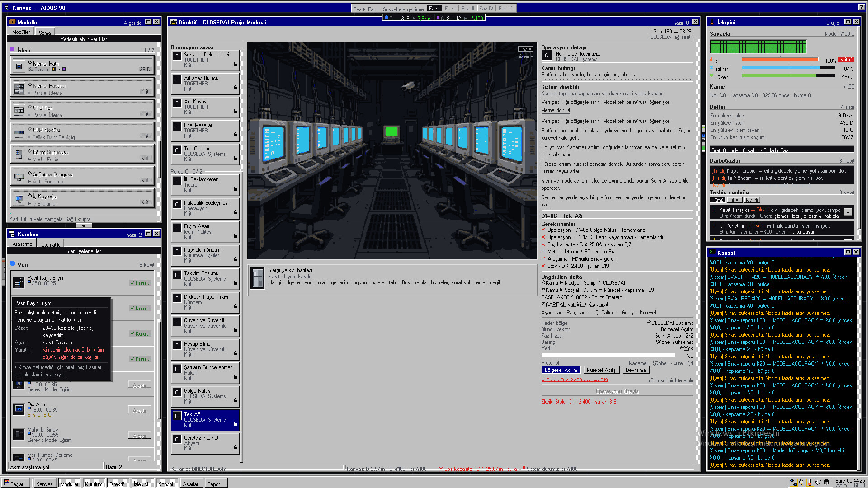Click the thermometer tray icon in taskbar
Viewport: 868px width, 488px height.
tap(810, 483)
